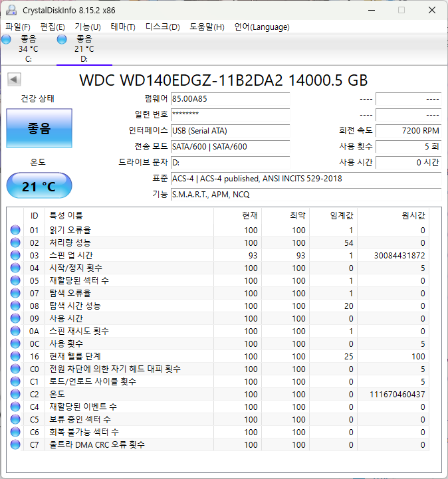Click the 현재 column header
The height and width of the screenshot is (479, 448).
pyautogui.click(x=237, y=216)
